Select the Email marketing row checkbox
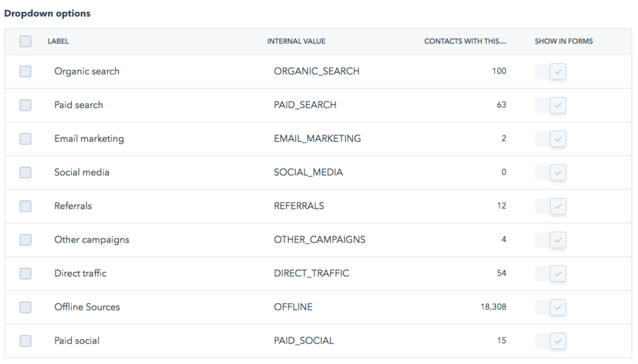The image size is (638, 364). point(25,138)
